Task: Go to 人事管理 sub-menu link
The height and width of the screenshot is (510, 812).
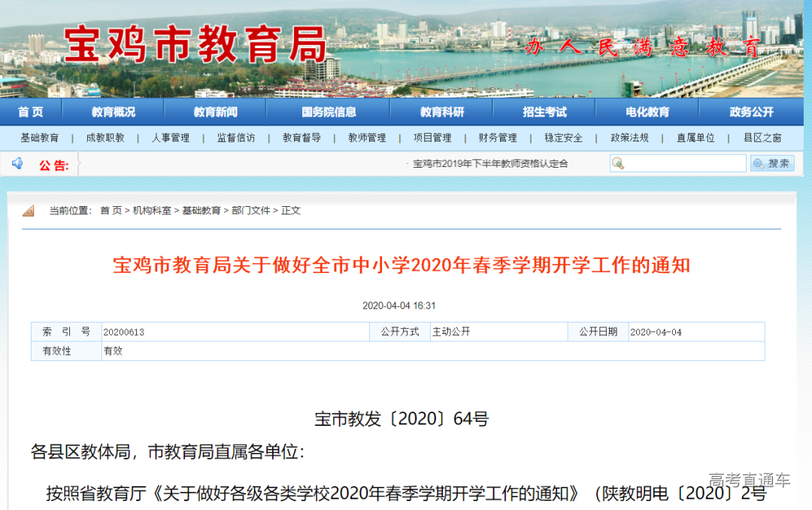Action: (171, 138)
